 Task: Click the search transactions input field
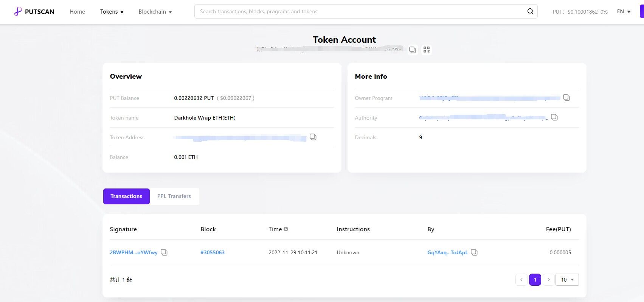tap(359, 12)
